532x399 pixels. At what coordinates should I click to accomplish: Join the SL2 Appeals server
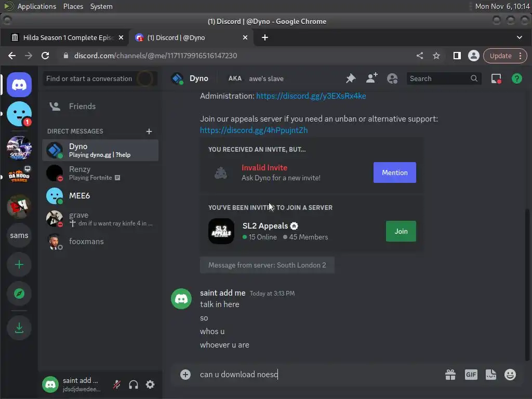401,231
